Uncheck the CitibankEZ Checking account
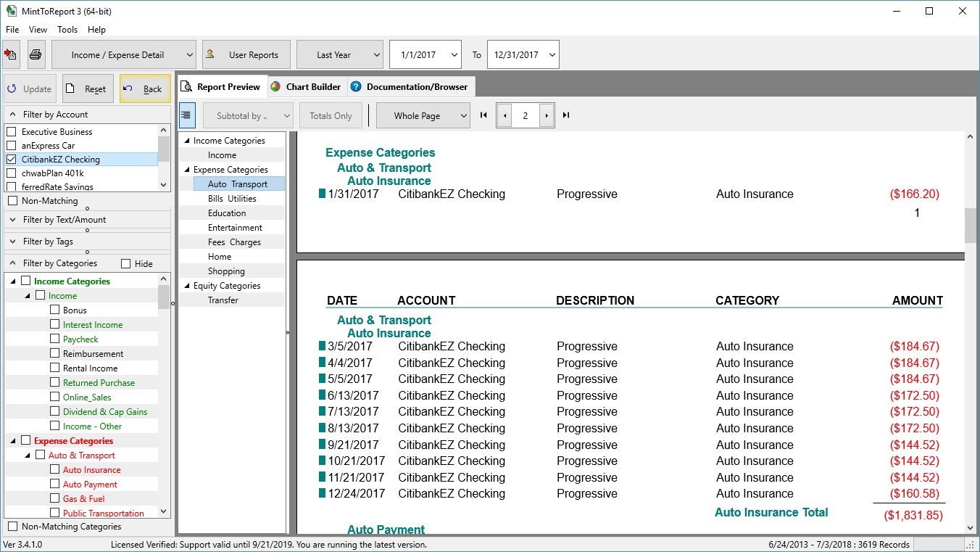 click(x=11, y=160)
